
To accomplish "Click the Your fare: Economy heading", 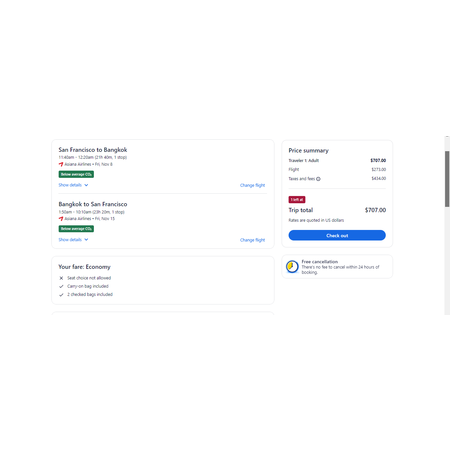I will [x=84, y=267].
